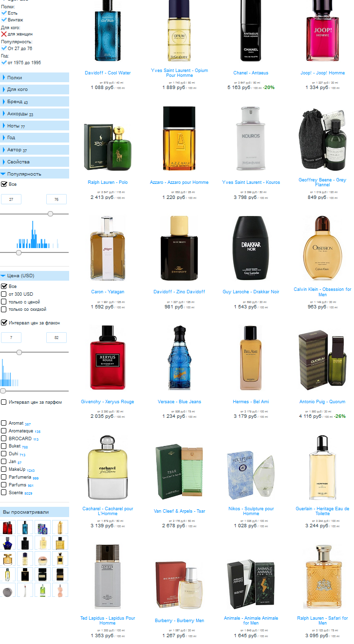Image resolution: width=354 pixels, height=644 pixels.
Task: Open 'Caron - Yatagan' product link
Action: click(108, 292)
